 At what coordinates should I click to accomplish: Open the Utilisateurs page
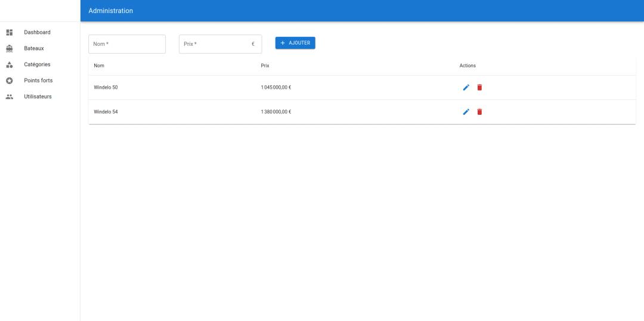pyautogui.click(x=40, y=96)
